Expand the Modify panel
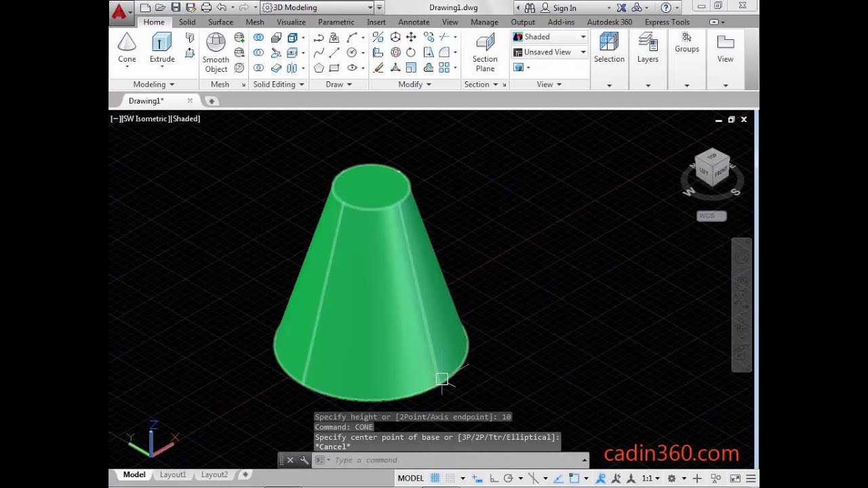Screen dimensions: 868x488 (x=415, y=85)
